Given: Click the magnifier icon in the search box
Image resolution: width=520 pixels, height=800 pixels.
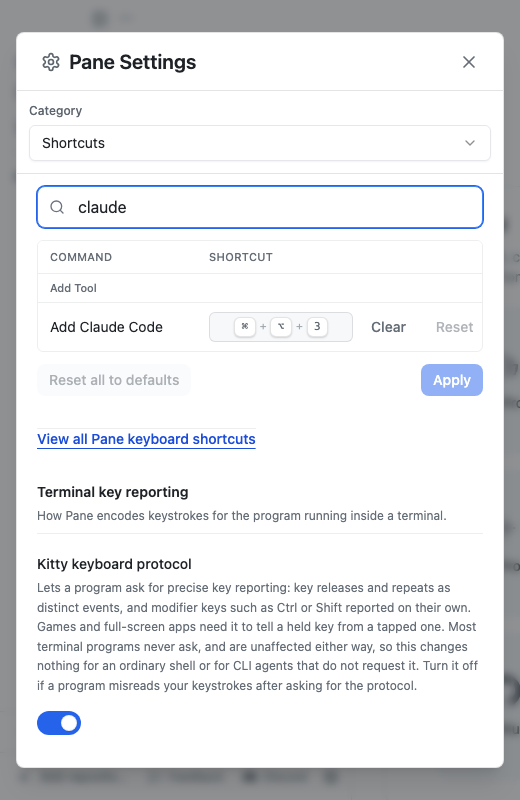Looking at the screenshot, I should (57, 207).
